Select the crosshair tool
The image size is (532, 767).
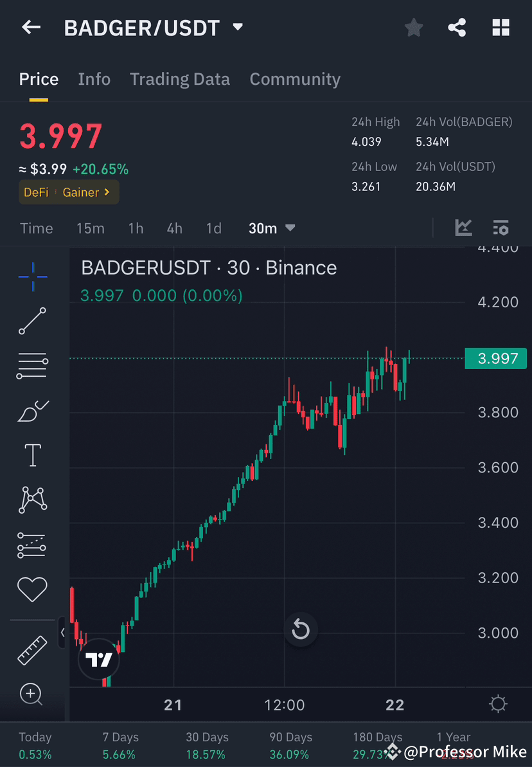click(32, 276)
